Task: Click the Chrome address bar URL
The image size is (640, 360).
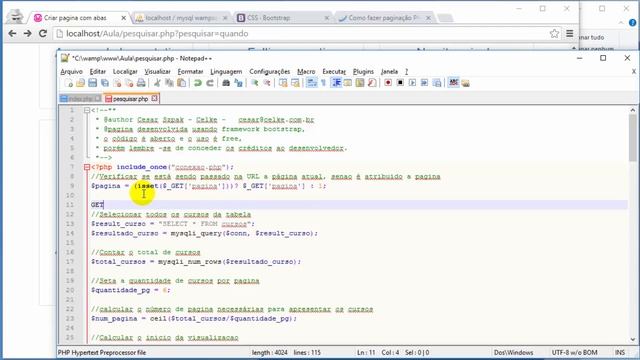Action: click(157, 33)
